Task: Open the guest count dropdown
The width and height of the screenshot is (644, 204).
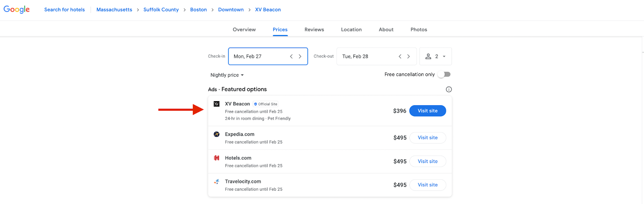Action: 436,56
